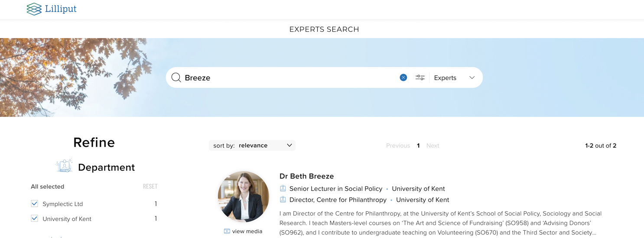Click the magnifying glass search icon
This screenshot has width=644, height=238.
176,77
